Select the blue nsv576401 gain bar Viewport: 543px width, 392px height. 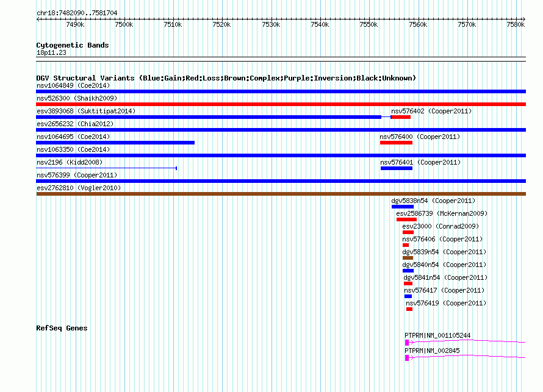[x=397, y=168]
